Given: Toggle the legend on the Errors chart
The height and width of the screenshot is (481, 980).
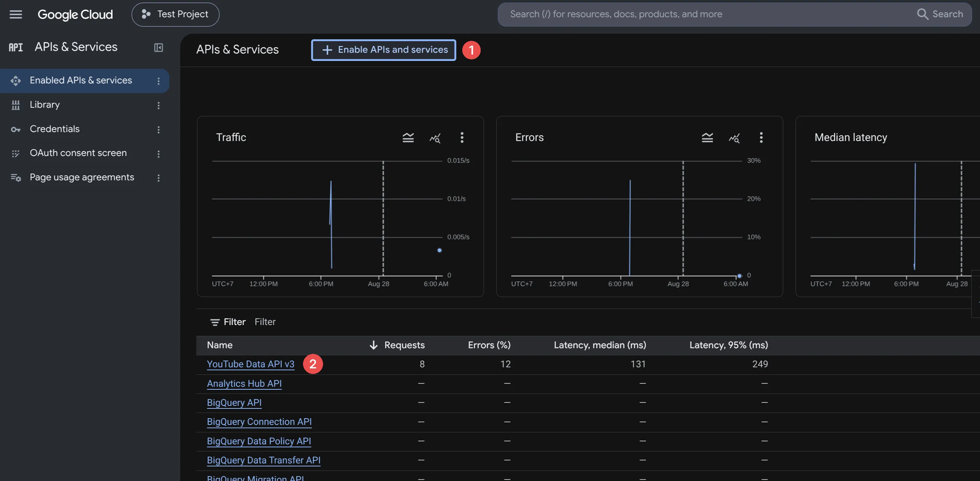Looking at the screenshot, I should 708,137.
